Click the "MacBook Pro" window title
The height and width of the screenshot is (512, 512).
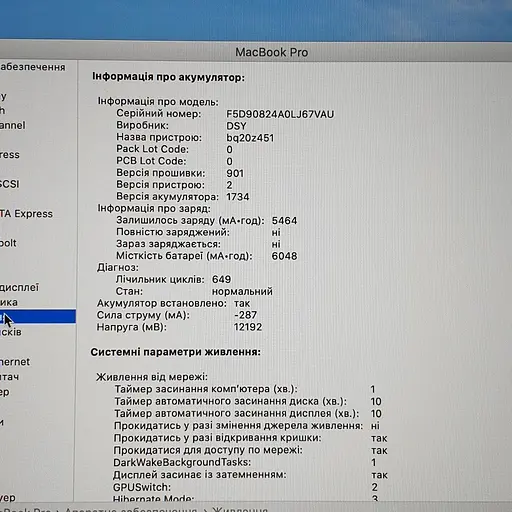(272, 52)
